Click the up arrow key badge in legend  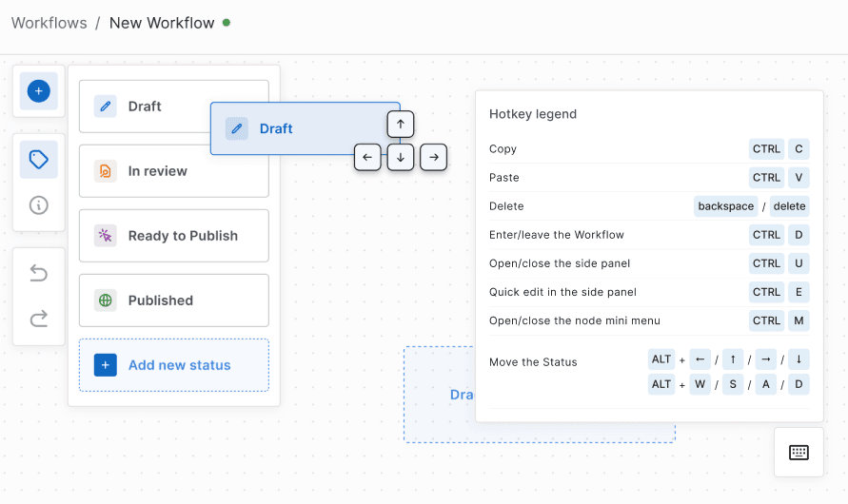(x=733, y=359)
